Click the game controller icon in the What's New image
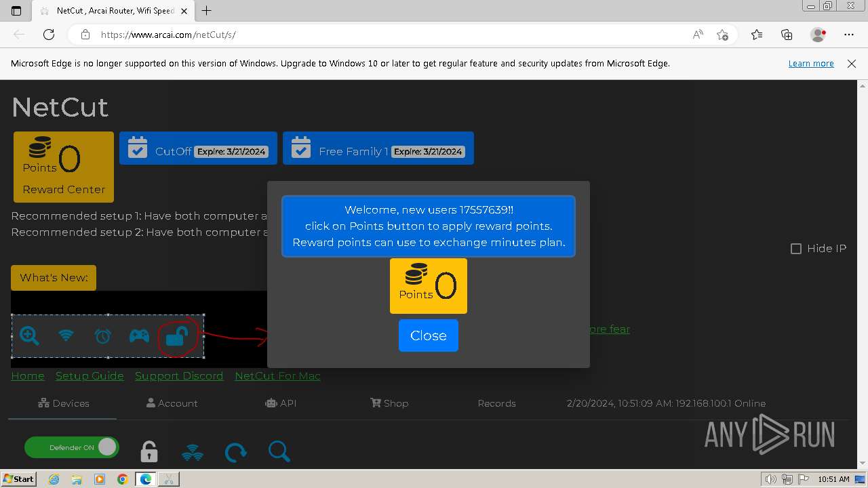The width and height of the screenshot is (868, 488). coord(139,335)
